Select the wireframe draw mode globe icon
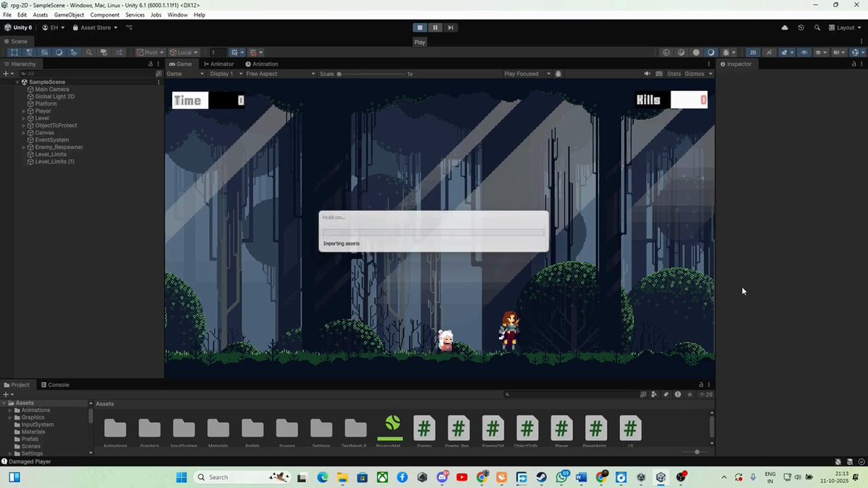This screenshot has height=488, width=868. coord(666,52)
